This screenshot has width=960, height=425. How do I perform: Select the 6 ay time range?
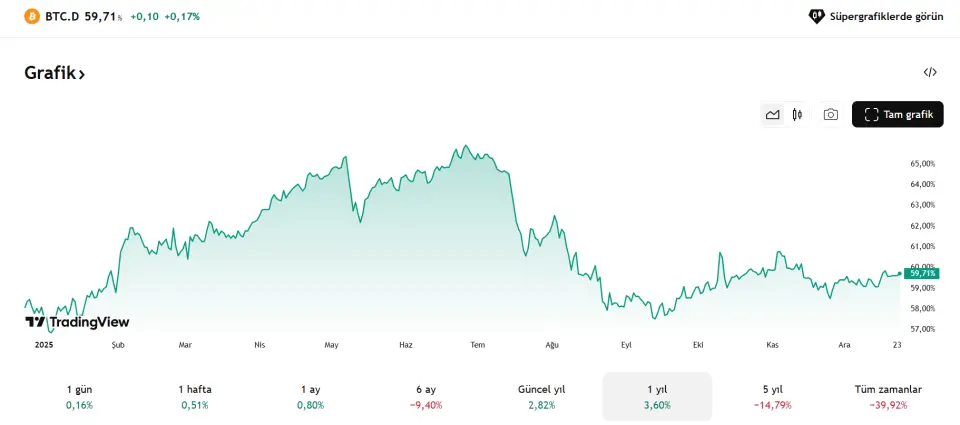click(x=425, y=396)
